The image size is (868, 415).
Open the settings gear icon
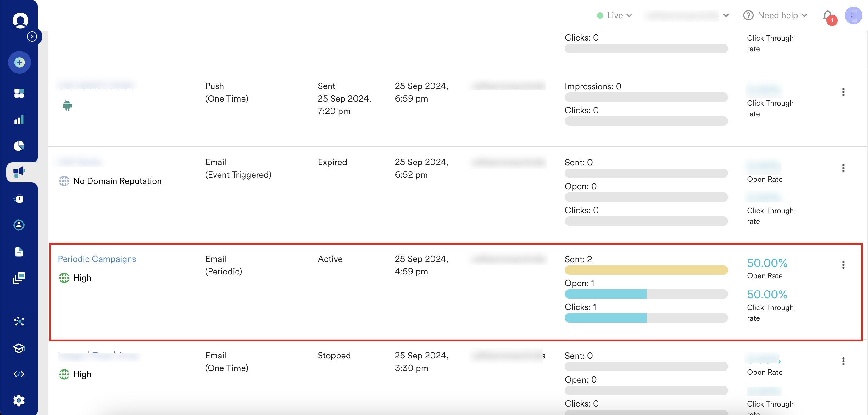19,400
